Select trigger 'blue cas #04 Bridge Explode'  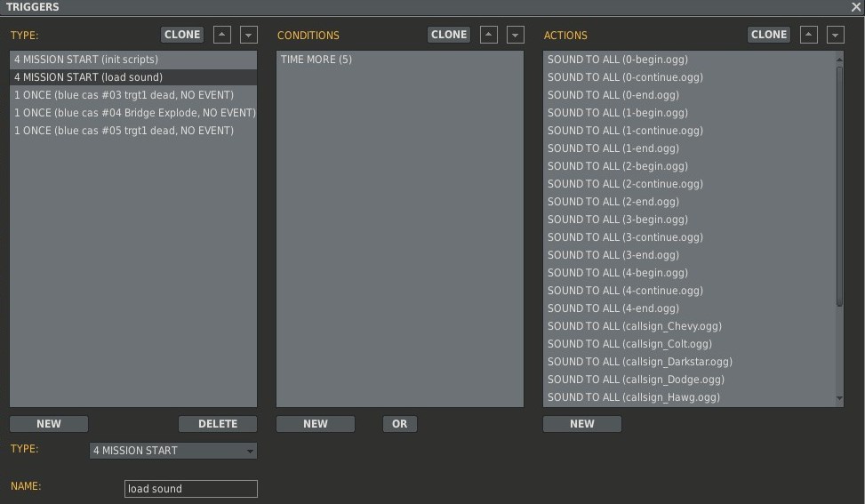(x=133, y=113)
